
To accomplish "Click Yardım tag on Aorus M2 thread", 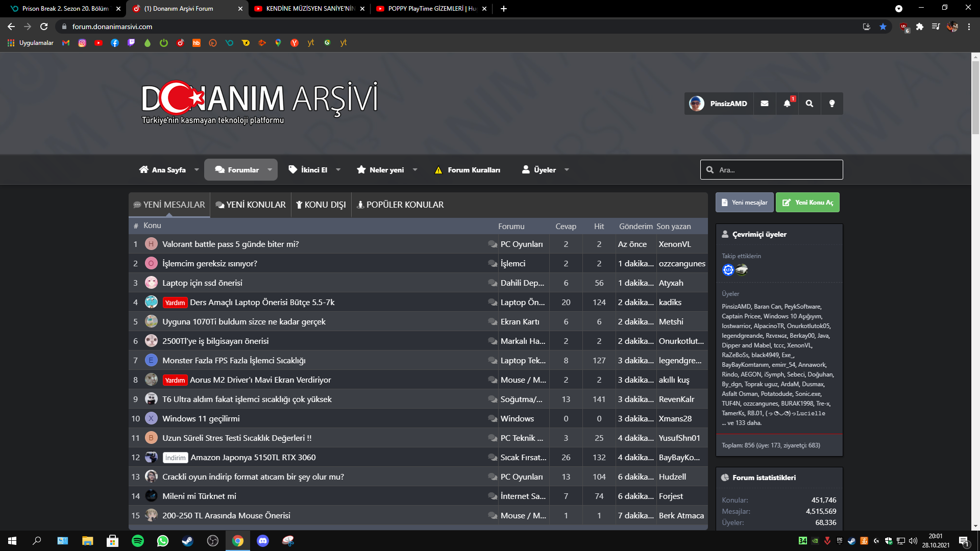I will click(x=175, y=380).
